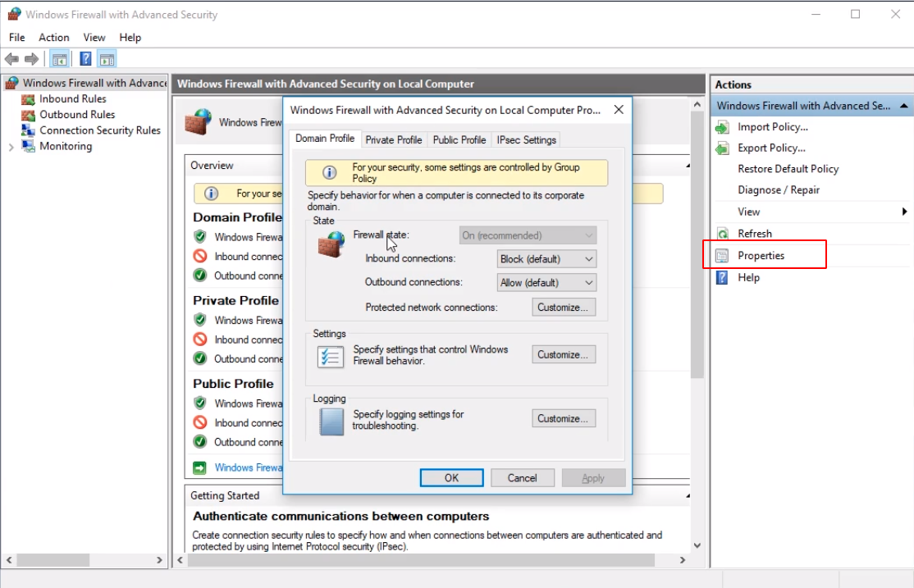Expand the Monitoring tree node
Image resolution: width=914 pixels, height=588 pixels.
pos(11,147)
